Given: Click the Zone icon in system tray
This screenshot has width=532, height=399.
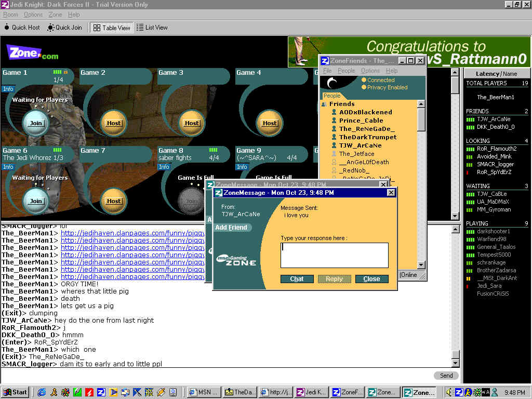Looking at the screenshot, I should point(458,393).
